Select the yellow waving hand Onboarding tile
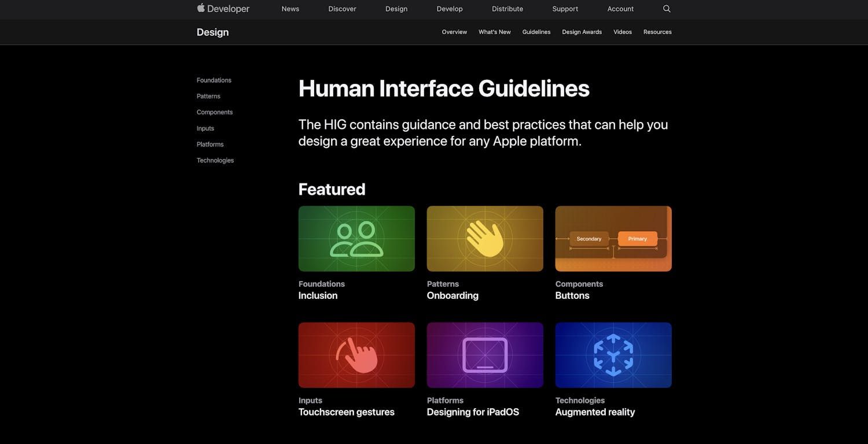The image size is (868, 444). pos(485,239)
